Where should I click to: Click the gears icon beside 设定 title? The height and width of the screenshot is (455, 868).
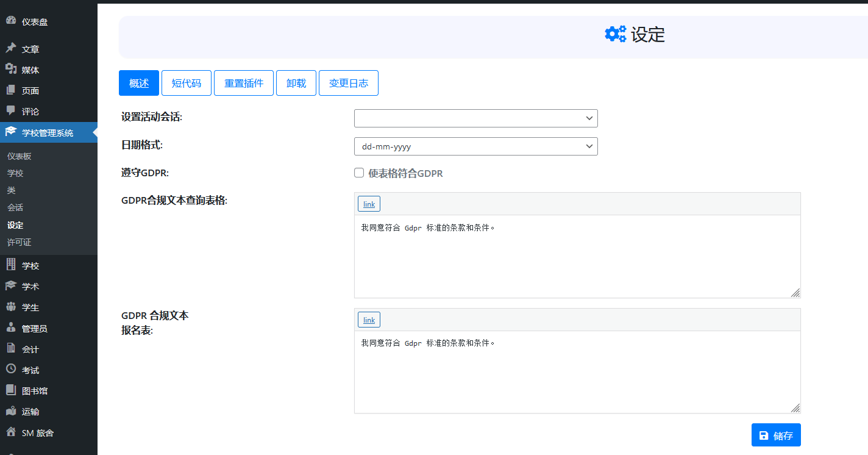615,34
